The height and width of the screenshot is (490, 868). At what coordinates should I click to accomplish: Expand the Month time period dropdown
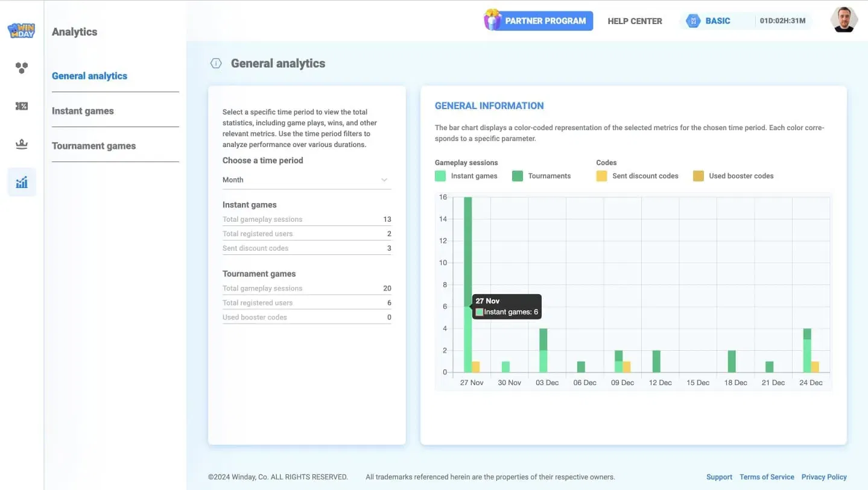pyautogui.click(x=306, y=180)
